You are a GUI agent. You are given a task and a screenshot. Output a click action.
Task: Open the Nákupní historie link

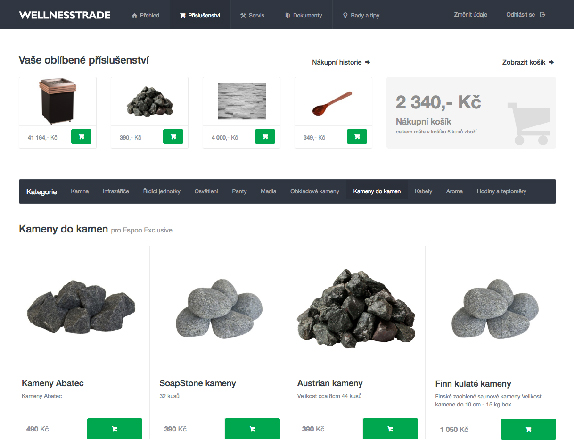(x=341, y=62)
